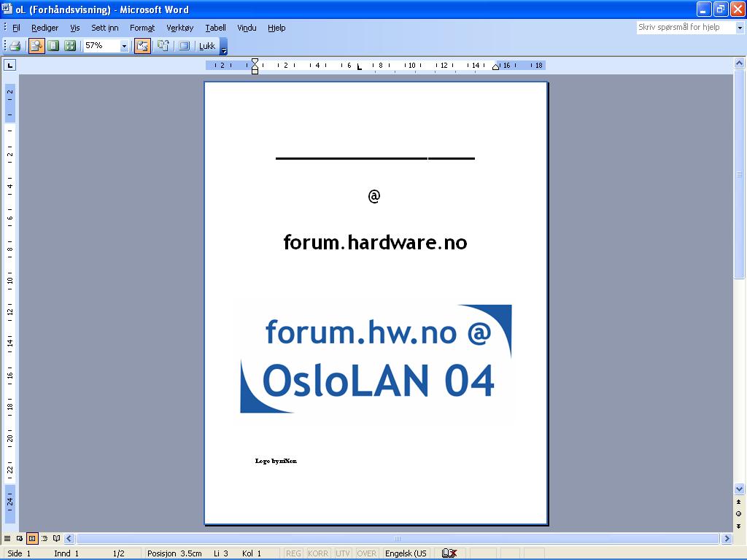Click the horizontal scrollbar right arrow
This screenshot has width=747, height=560.
click(727, 539)
